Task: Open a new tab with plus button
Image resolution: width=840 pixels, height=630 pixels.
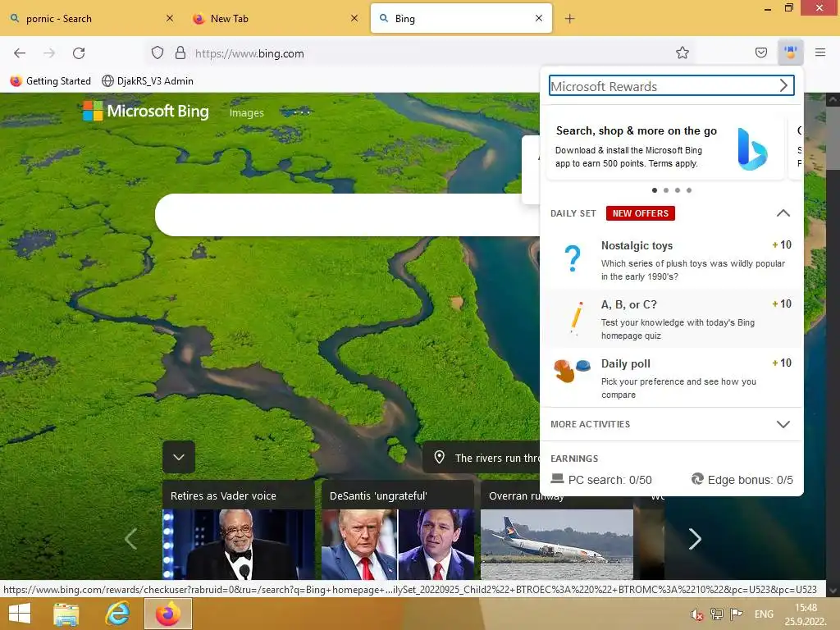Action: [x=569, y=19]
